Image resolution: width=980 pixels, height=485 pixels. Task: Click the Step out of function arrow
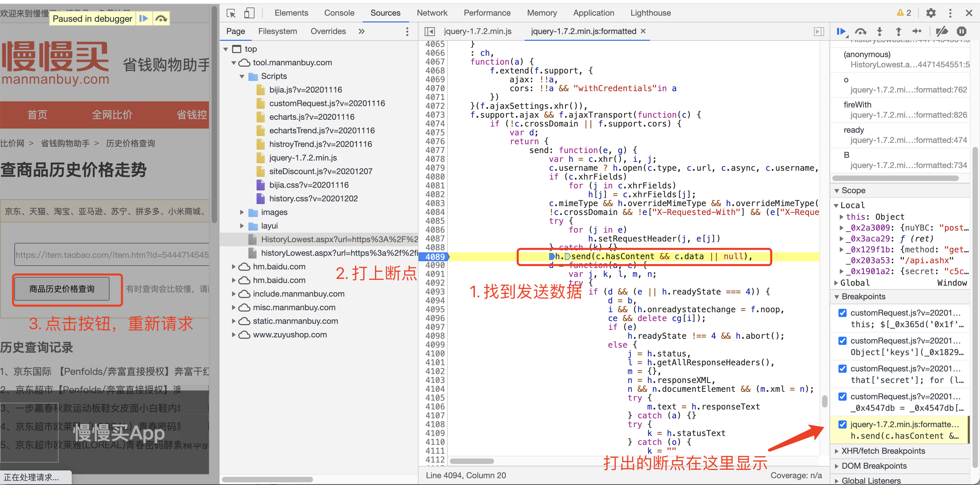tap(898, 32)
